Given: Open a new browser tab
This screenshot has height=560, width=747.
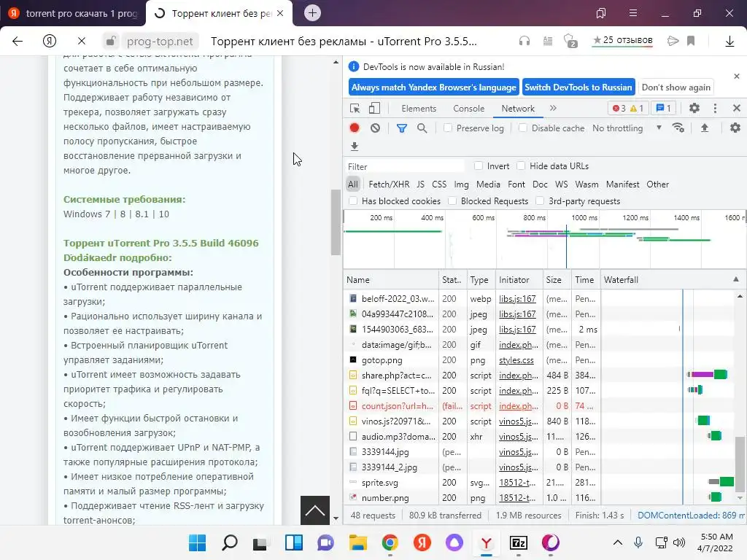Looking at the screenshot, I should click(312, 13).
